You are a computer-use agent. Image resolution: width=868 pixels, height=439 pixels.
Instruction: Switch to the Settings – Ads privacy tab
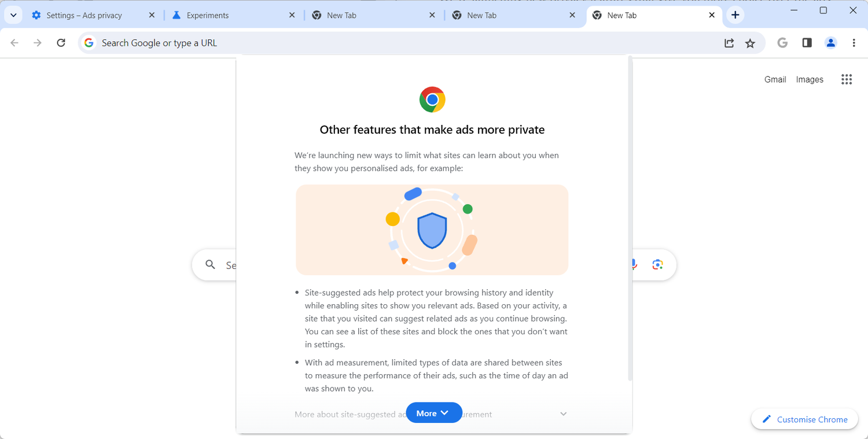(93, 16)
